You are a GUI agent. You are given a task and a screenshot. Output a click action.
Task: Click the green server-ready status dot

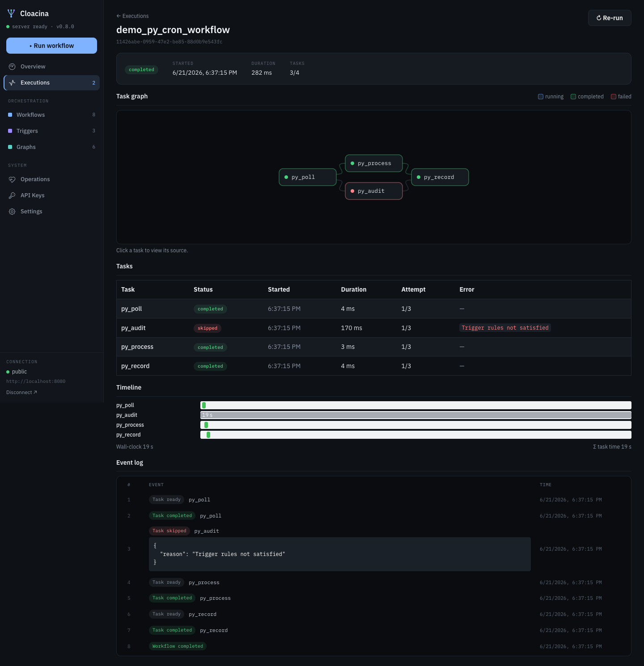(8, 27)
